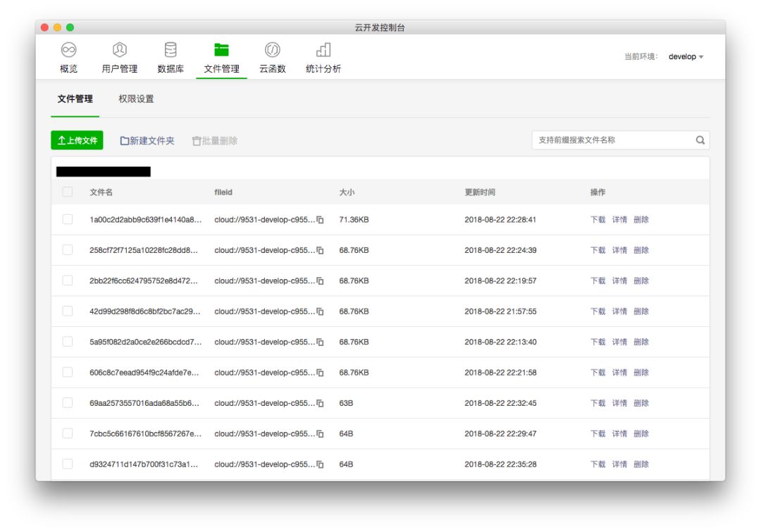Copy fileid of file 606c8c7eead954f9c24afde7e
Viewport: 761px width, 532px height.
click(x=321, y=373)
